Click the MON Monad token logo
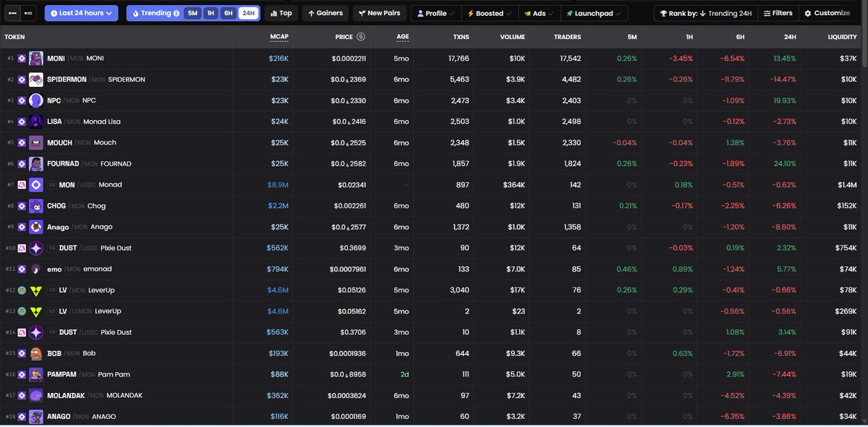The width and height of the screenshot is (868, 427). click(36, 185)
